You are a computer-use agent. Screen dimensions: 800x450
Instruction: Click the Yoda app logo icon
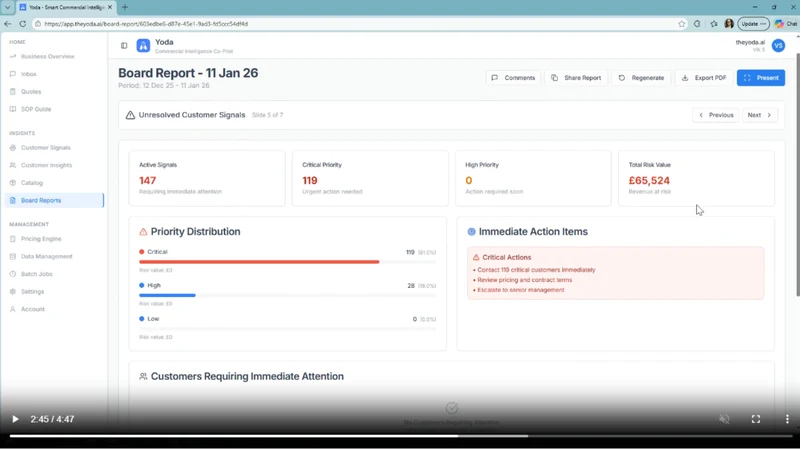point(143,46)
